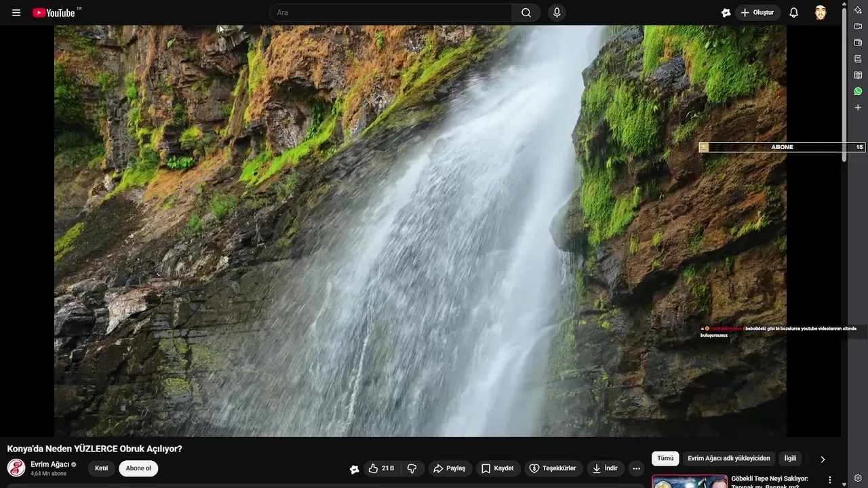The width and height of the screenshot is (868, 488).
Task: Select the Tümü filter chip
Action: (x=665, y=459)
